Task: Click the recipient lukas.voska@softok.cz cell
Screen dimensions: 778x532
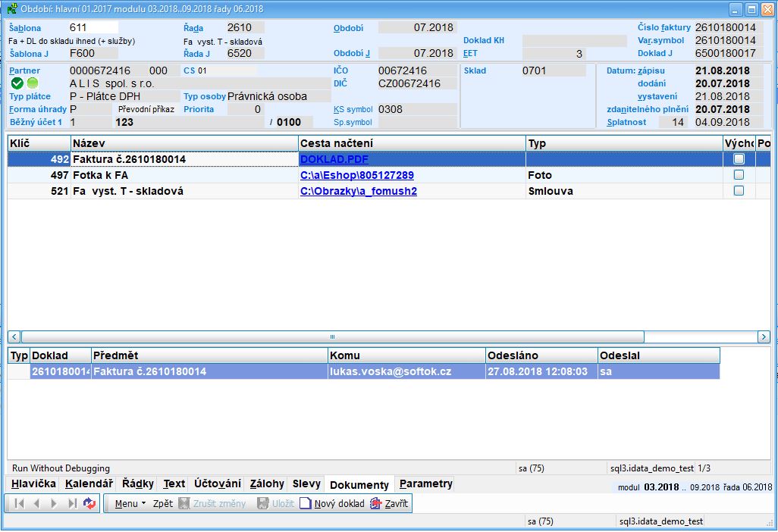Action: 406,371
